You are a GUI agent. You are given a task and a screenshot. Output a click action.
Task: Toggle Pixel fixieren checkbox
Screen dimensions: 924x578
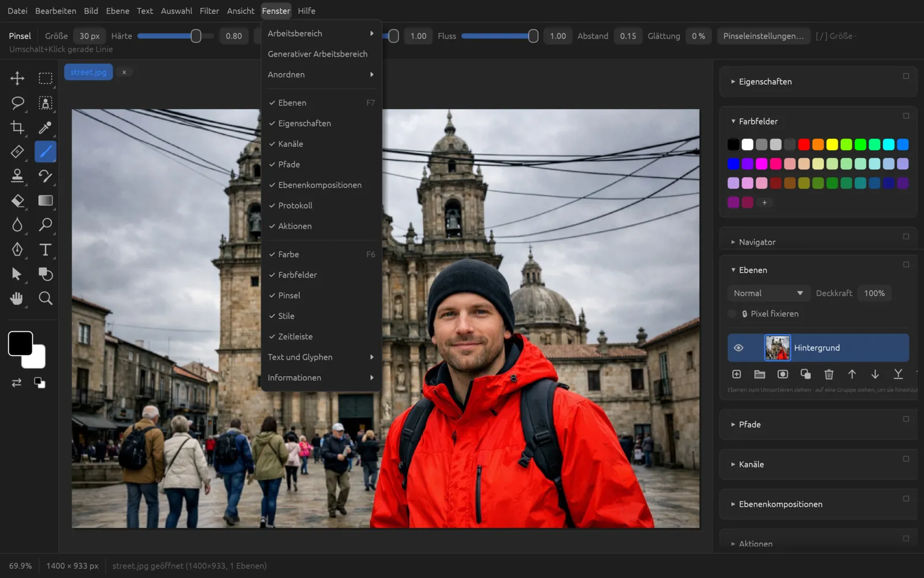(732, 314)
